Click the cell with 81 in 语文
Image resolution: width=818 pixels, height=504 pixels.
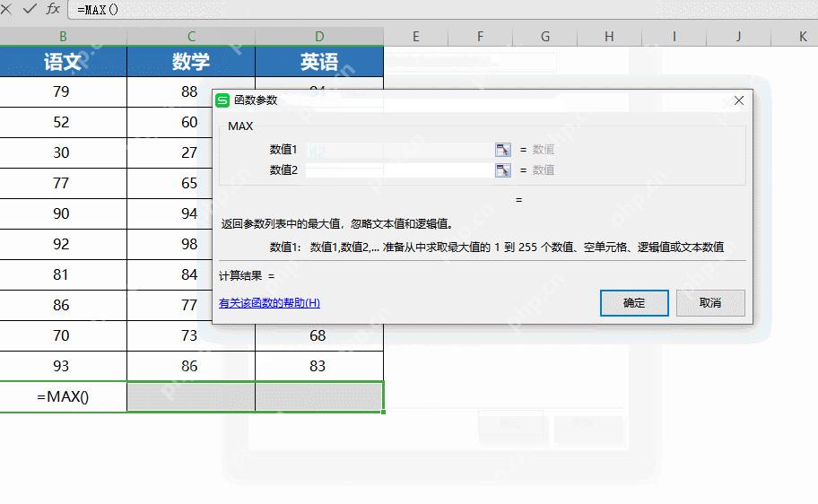[x=63, y=275]
